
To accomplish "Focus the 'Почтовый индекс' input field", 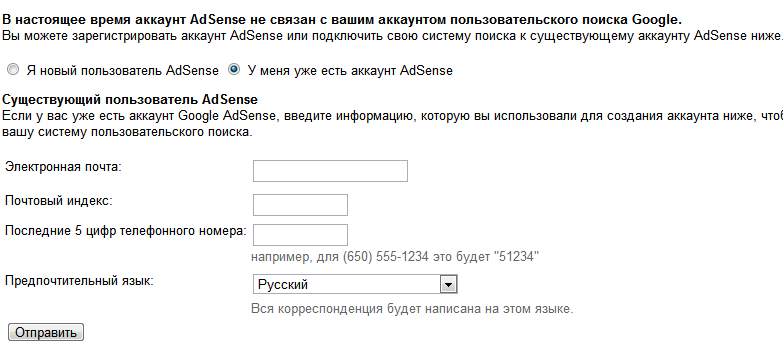I will tap(300, 205).
